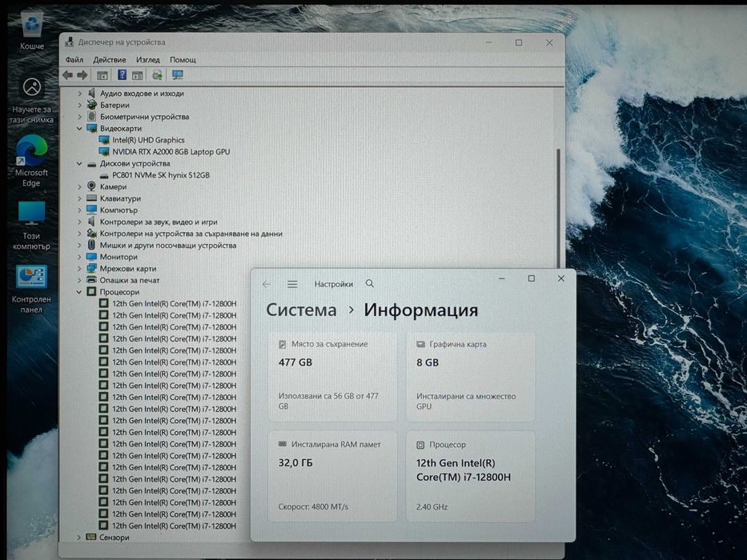Click the Клавиатури keyboard category icon
Viewport: 747px width, 560px height.
coord(91,198)
